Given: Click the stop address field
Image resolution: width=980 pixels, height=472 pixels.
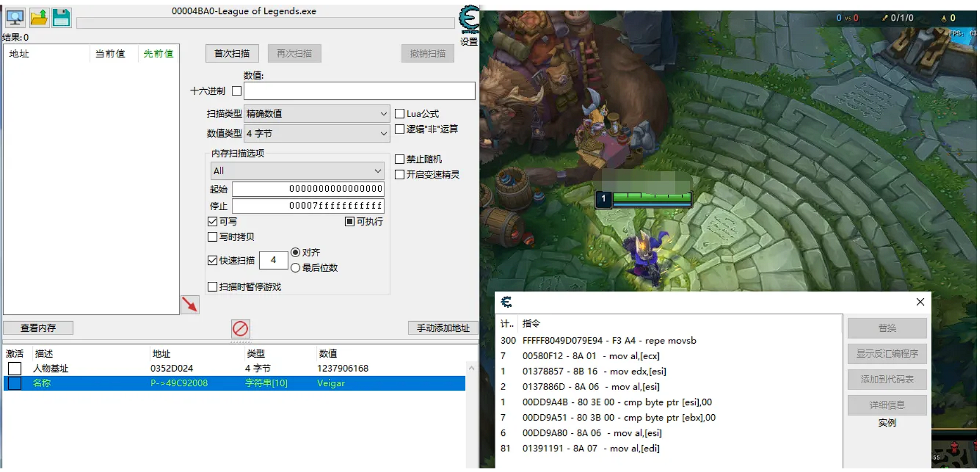Looking at the screenshot, I should (x=308, y=206).
